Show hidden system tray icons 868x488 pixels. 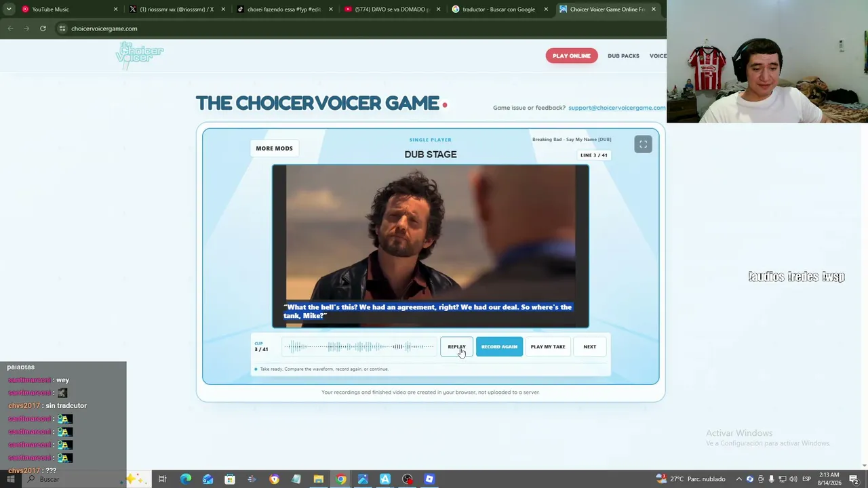[x=738, y=479]
